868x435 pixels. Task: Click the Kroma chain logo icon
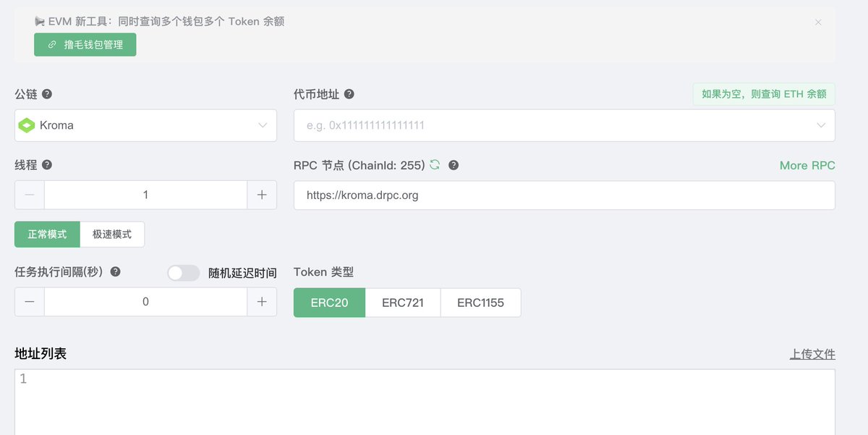point(27,125)
